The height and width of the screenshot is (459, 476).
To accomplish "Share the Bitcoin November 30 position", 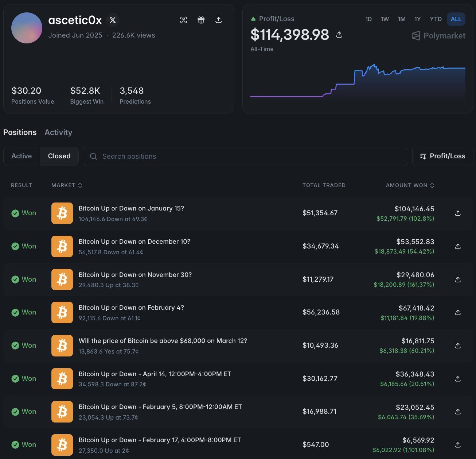I will pyautogui.click(x=458, y=279).
